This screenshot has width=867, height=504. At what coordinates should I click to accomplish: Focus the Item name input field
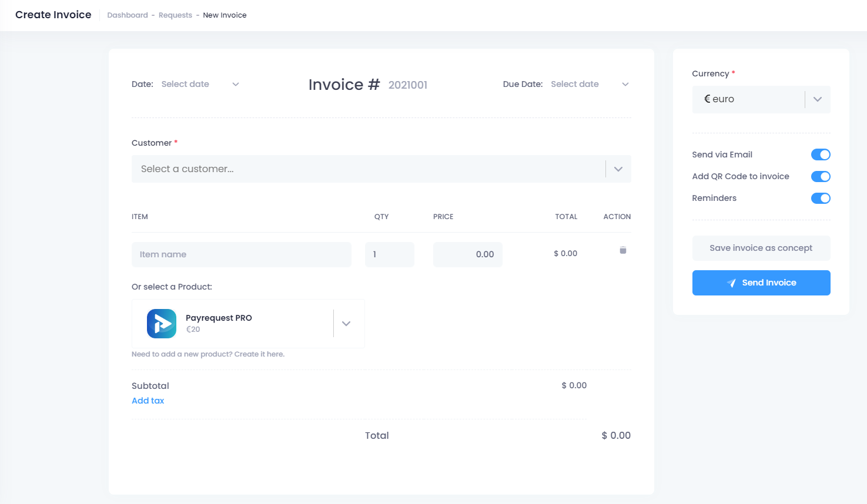click(x=242, y=254)
